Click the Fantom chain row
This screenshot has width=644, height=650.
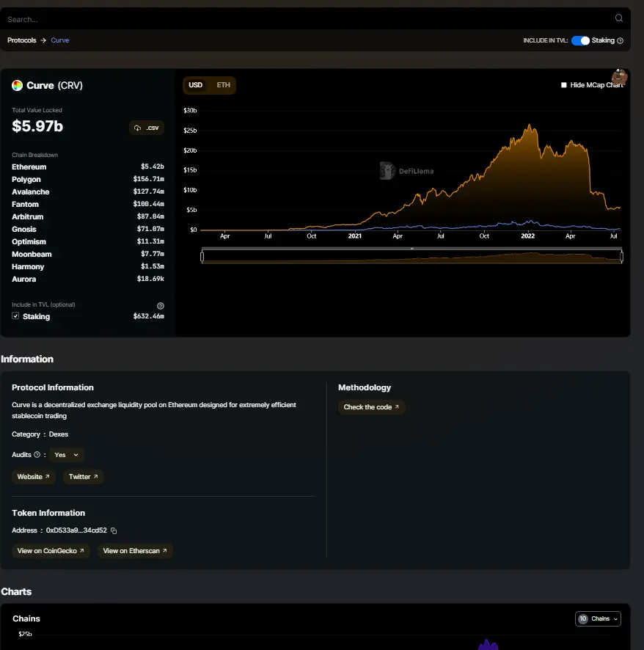88,204
